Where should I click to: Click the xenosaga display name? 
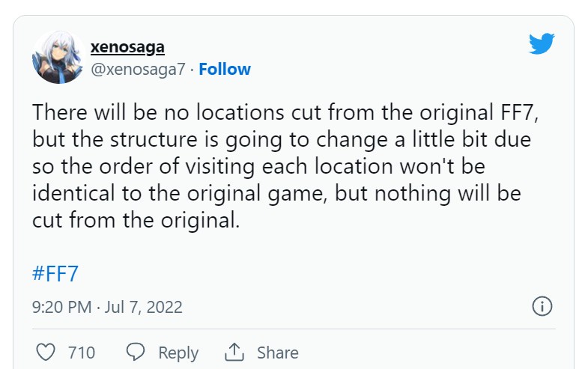click(x=127, y=47)
